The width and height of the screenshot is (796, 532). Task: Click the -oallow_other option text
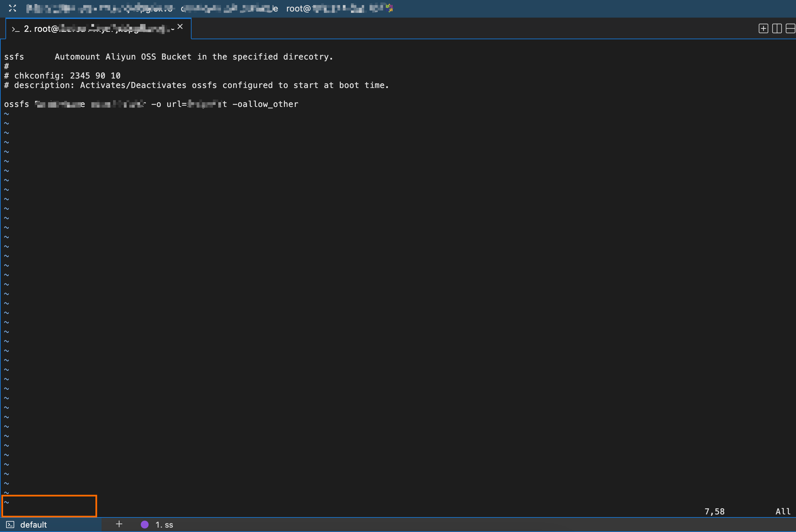(x=265, y=104)
